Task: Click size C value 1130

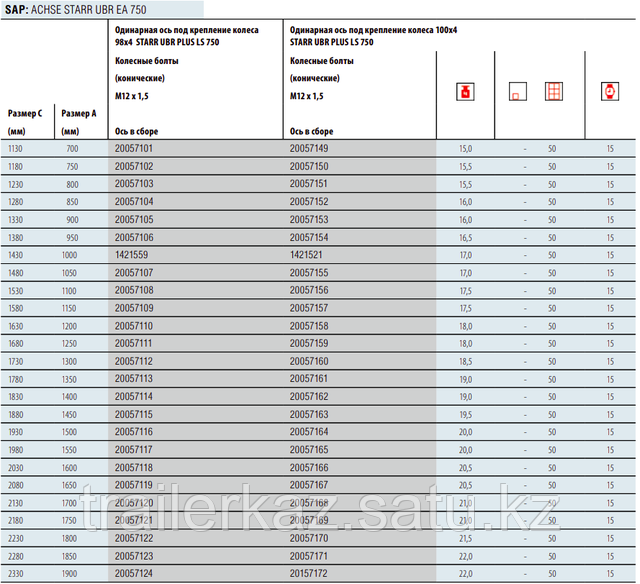Action: pyautogui.click(x=15, y=149)
